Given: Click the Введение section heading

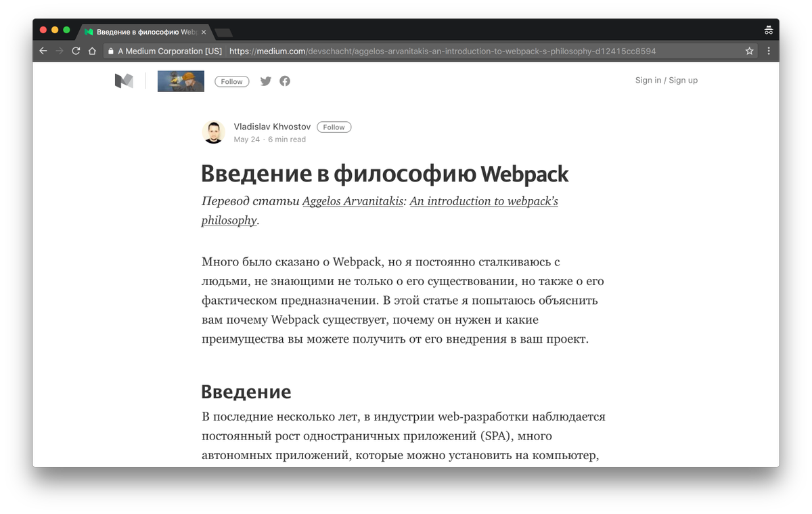Looking at the screenshot, I should click(246, 391).
